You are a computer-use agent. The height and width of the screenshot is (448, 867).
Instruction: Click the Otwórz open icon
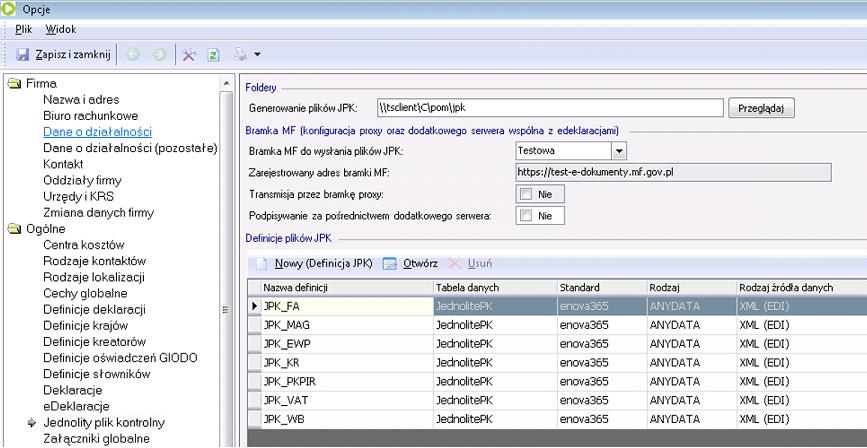coord(390,264)
